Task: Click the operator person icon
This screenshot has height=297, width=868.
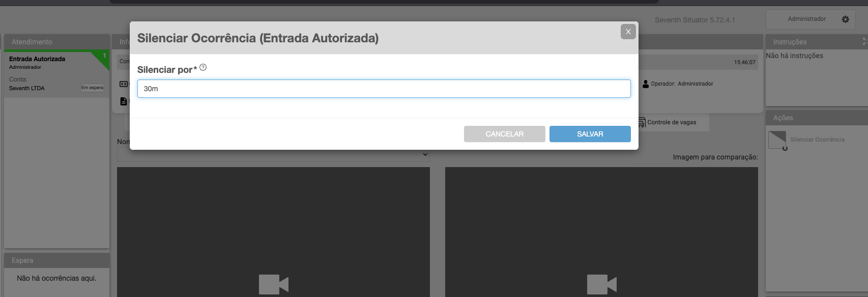Action: click(x=646, y=84)
